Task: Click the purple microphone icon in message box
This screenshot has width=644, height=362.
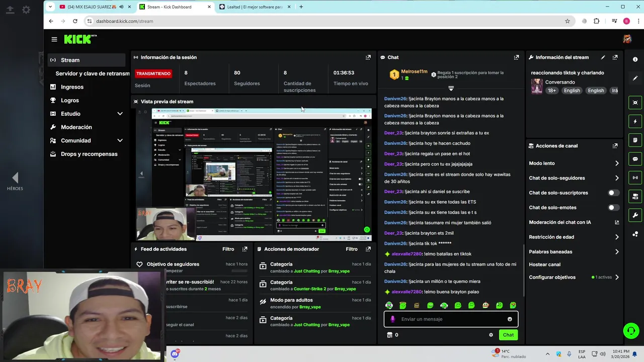Action: tap(393, 319)
